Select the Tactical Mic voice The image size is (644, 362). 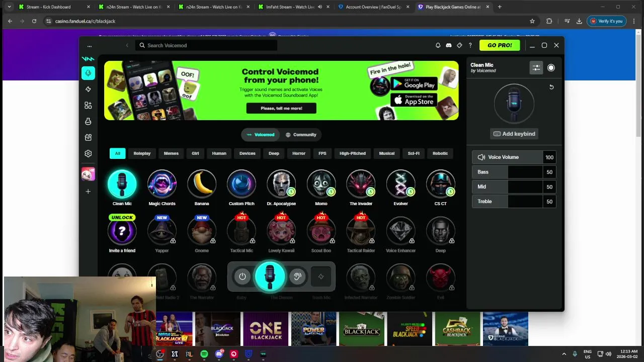pos(242,231)
